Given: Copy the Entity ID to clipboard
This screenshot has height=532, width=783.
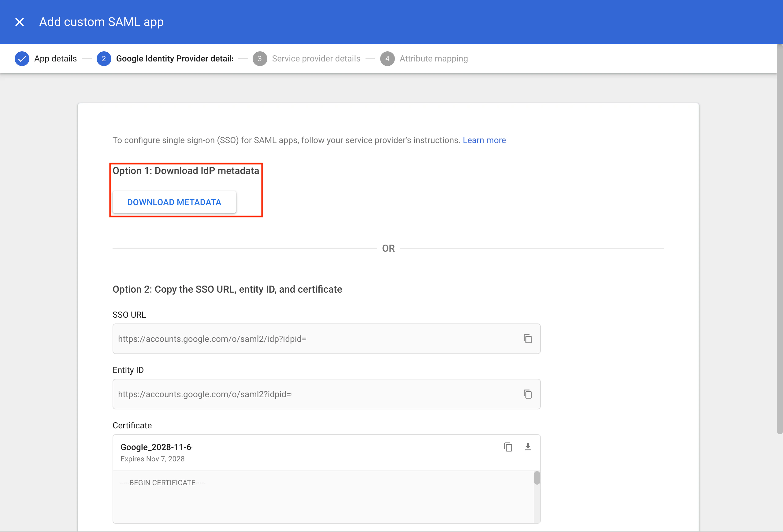Looking at the screenshot, I should click(x=528, y=394).
